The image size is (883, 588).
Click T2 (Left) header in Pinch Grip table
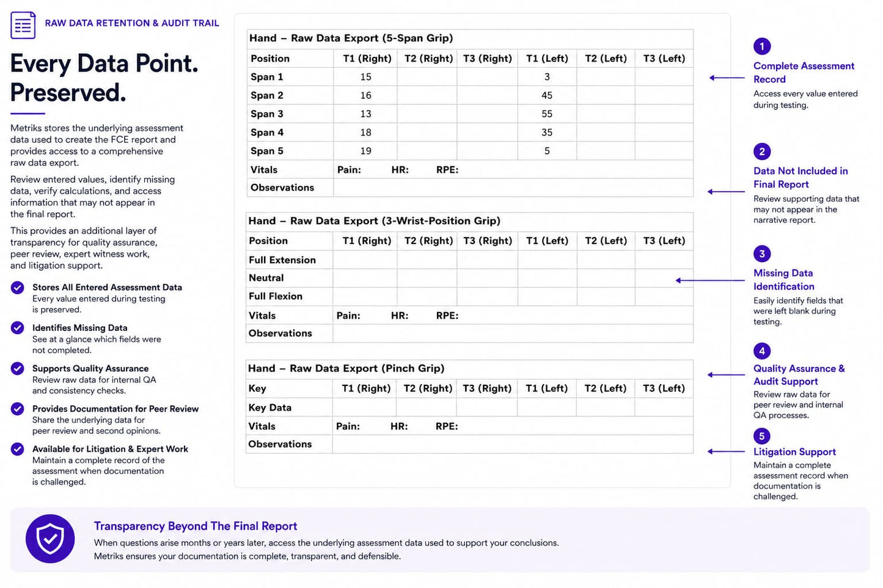click(605, 389)
